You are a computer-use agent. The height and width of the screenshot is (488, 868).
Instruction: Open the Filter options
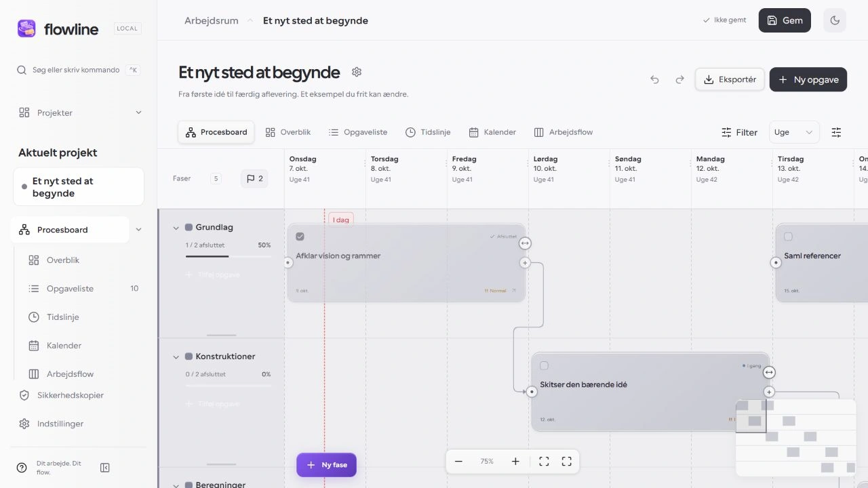[739, 132]
